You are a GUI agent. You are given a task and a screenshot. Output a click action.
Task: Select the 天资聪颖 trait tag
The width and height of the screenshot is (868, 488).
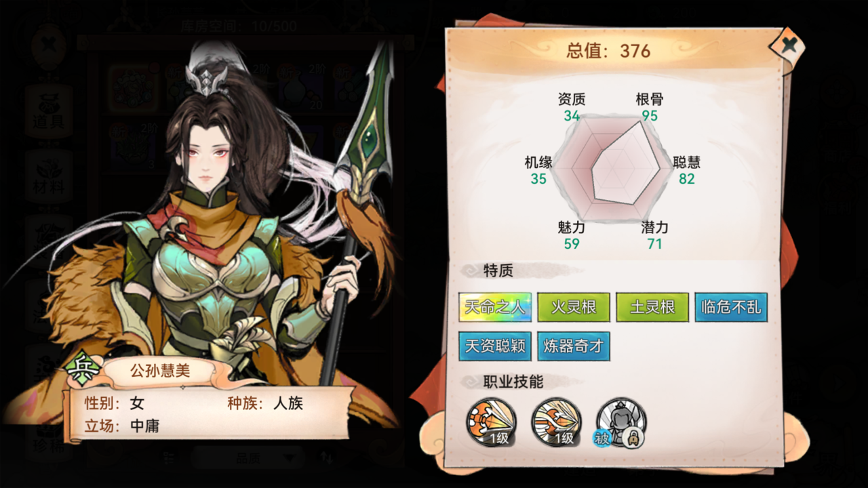495,346
